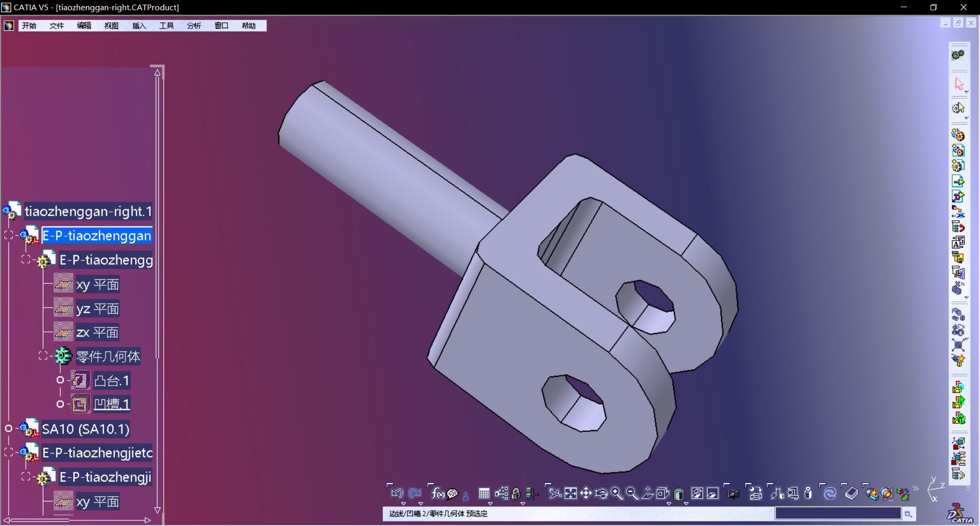The image size is (980, 526).
Task: Open the dropdown arrow under Undo
Action: point(404,504)
